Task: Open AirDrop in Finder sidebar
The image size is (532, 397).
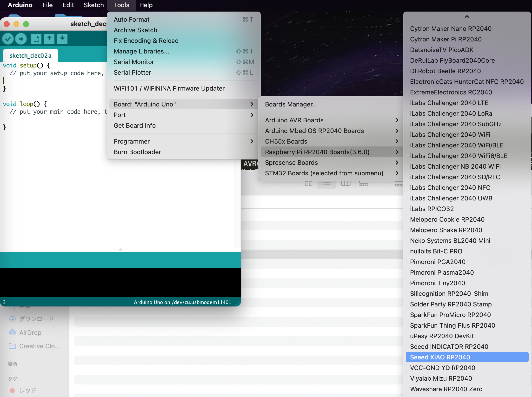Action: pos(30,333)
